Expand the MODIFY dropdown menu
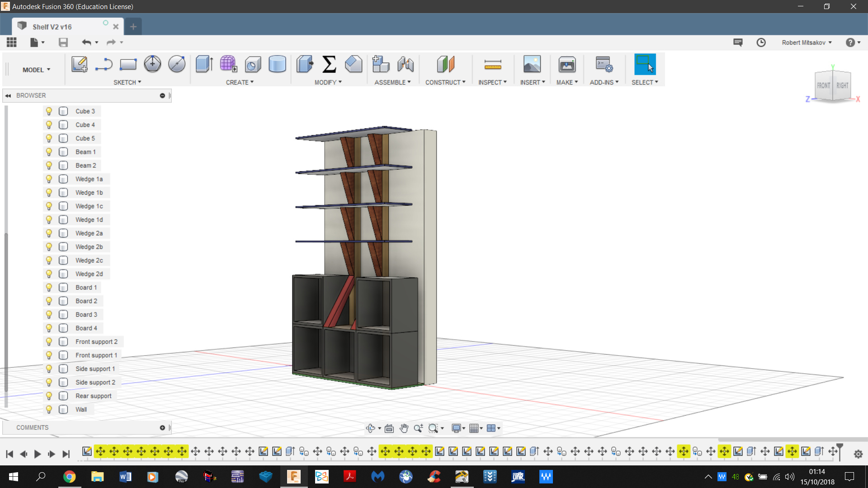This screenshot has width=868, height=488. click(x=328, y=82)
